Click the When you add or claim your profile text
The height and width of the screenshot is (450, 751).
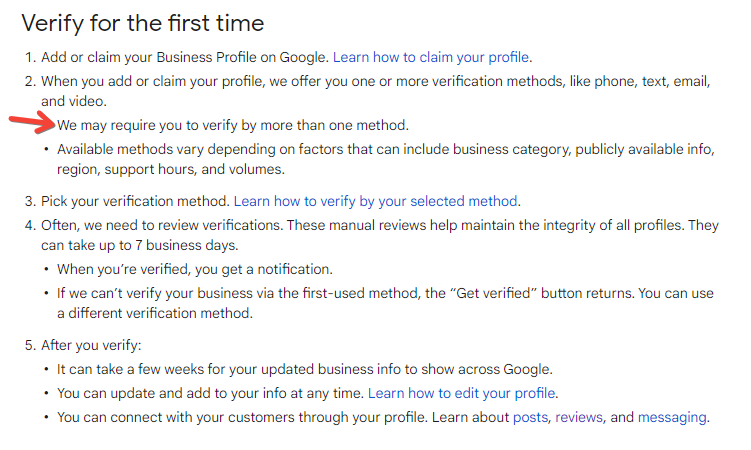tap(376, 91)
